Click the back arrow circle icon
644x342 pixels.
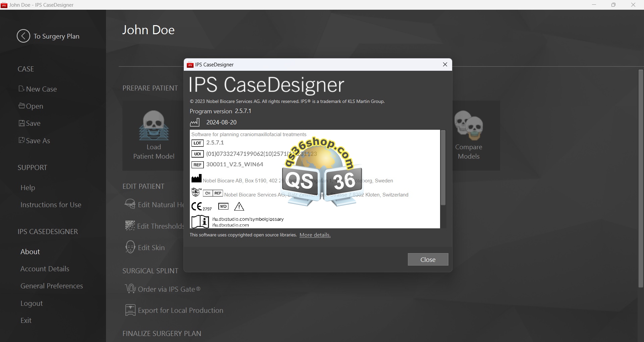[x=23, y=36]
